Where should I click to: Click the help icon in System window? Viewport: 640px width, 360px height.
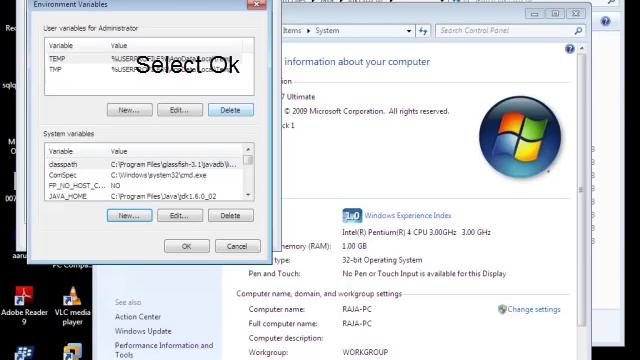click(570, 49)
